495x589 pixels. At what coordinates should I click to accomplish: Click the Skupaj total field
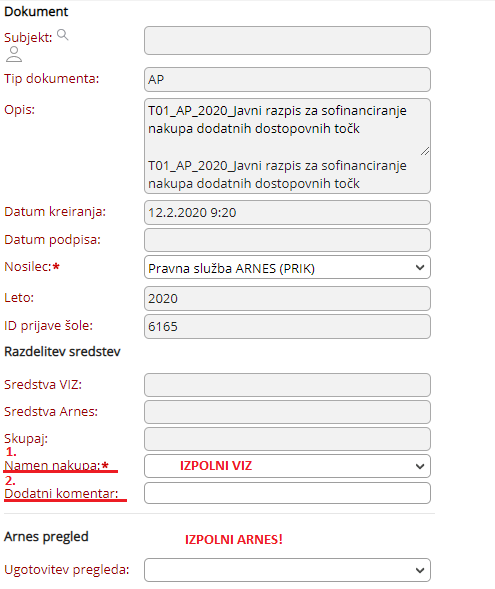click(287, 439)
